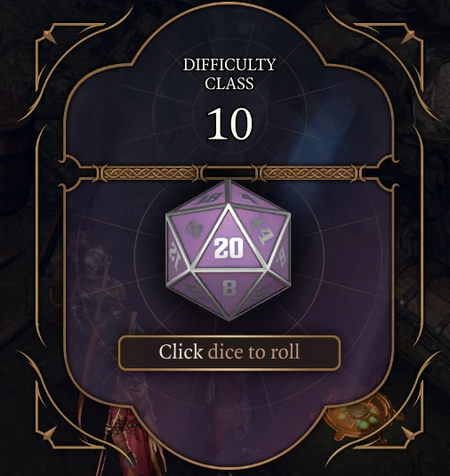
Task: Click the 4 face atop the die
Action: [x=249, y=198]
